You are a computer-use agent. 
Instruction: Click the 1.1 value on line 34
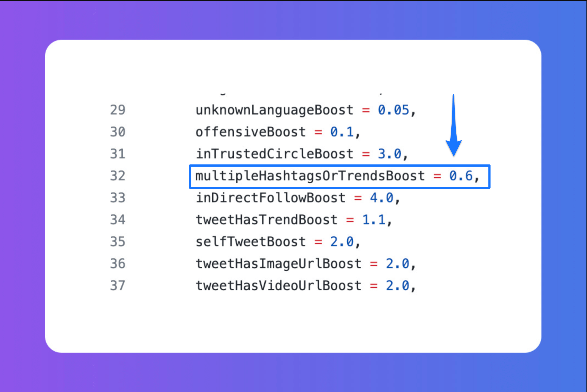pyautogui.click(x=374, y=220)
